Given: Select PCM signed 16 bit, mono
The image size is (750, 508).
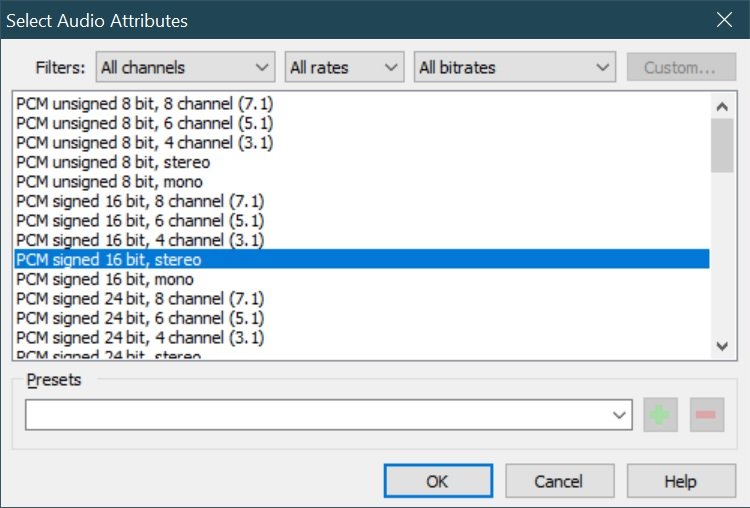Looking at the screenshot, I should pyautogui.click(x=105, y=279).
